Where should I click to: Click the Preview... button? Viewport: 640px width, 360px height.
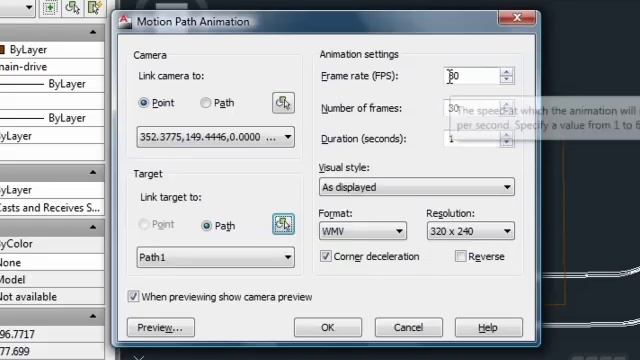(161, 327)
